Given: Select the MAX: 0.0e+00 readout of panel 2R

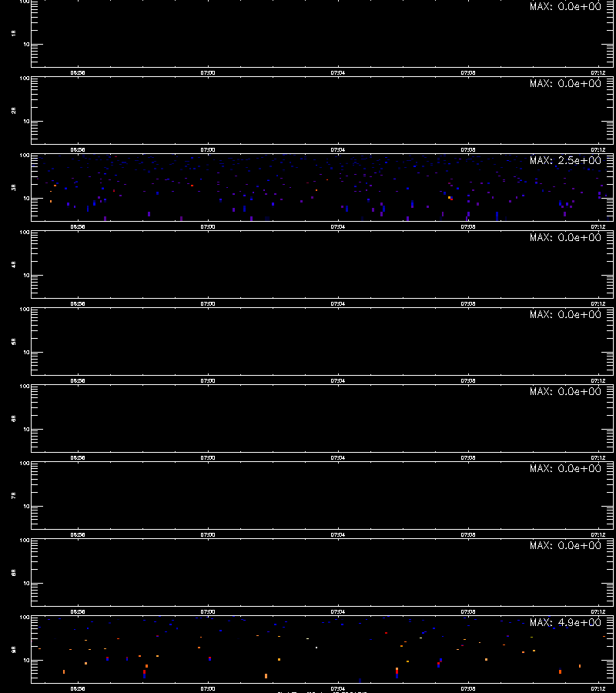Looking at the screenshot, I should (x=565, y=83).
